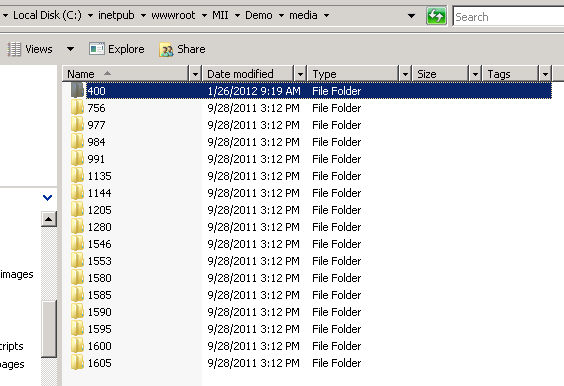Screen dimensions: 564x386
Task: Click the green Refresh arrows icon
Action: point(436,16)
